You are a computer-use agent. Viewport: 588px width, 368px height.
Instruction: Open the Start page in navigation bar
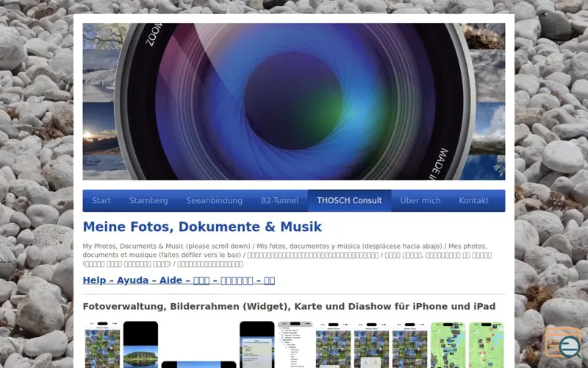pos(101,200)
